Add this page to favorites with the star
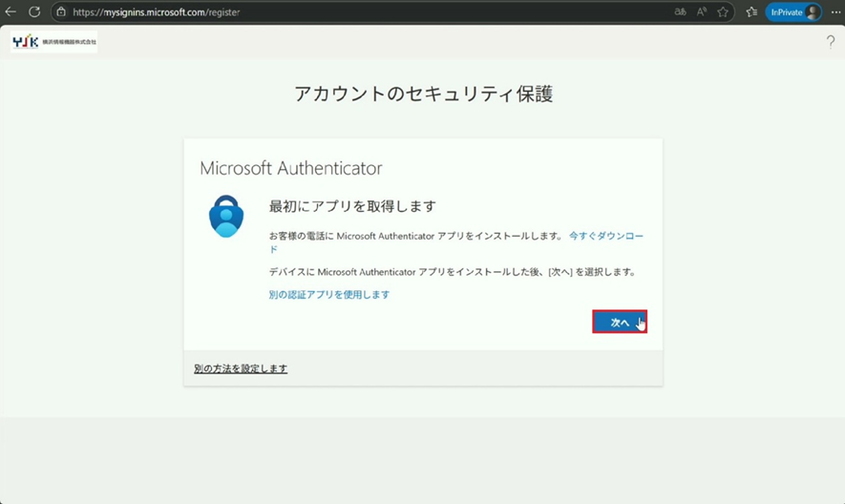The height and width of the screenshot is (504, 845). point(723,12)
